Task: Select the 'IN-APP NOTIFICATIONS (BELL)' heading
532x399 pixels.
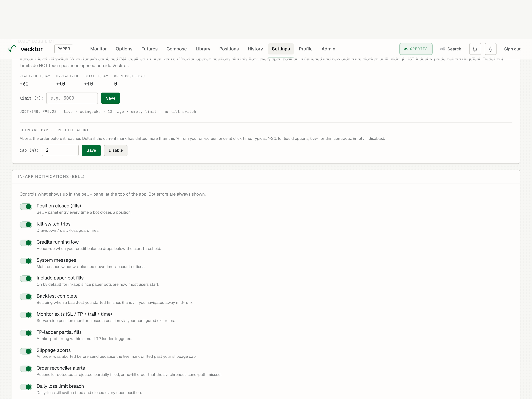Action: pyautogui.click(x=51, y=177)
